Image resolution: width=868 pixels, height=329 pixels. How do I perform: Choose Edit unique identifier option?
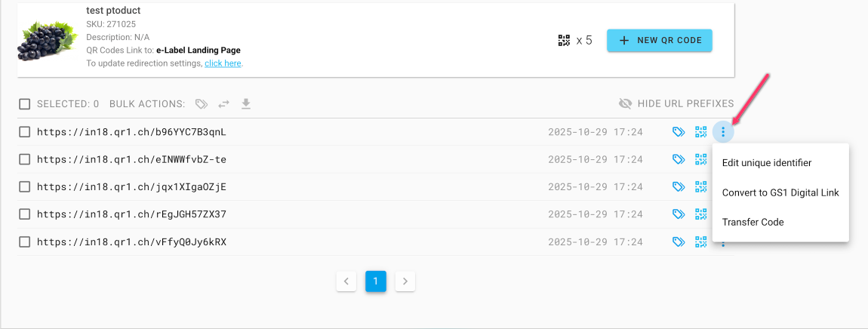tap(766, 162)
